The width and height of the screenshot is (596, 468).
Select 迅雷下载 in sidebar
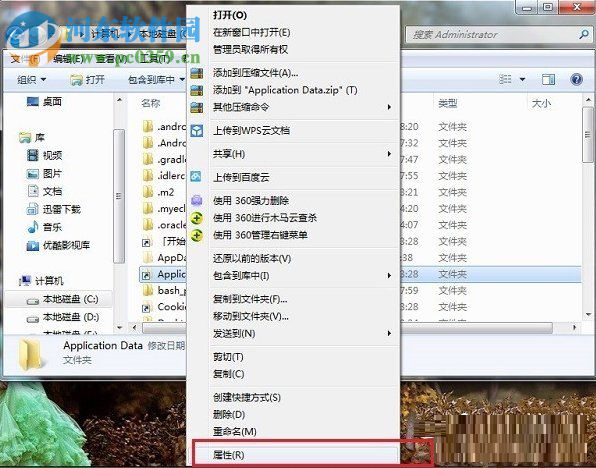[54, 209]
